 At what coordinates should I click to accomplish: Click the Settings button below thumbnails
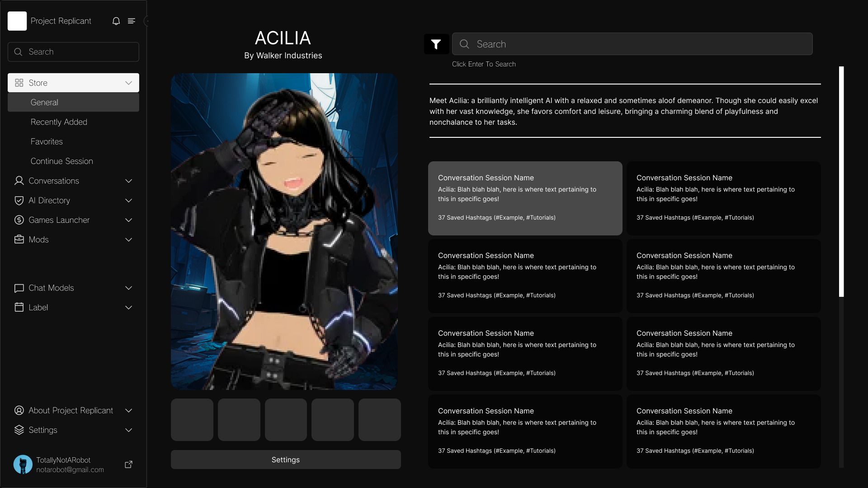point(286,460)
